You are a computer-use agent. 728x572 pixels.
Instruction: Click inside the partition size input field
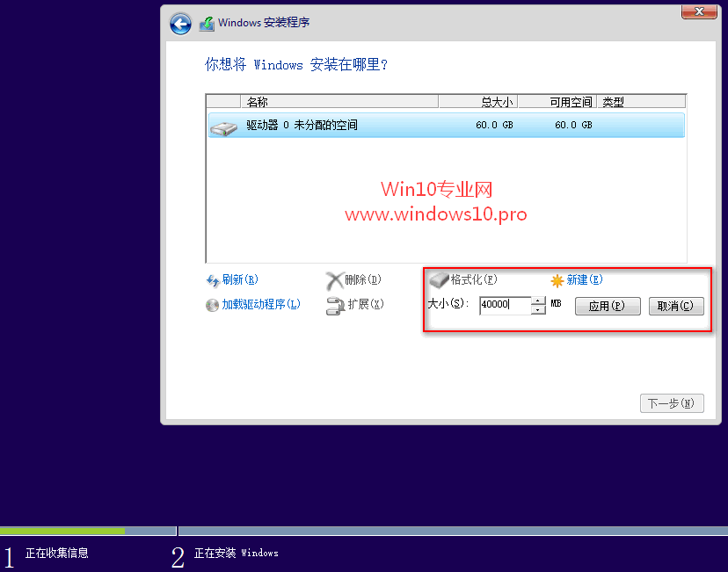[x=510, y=306]
